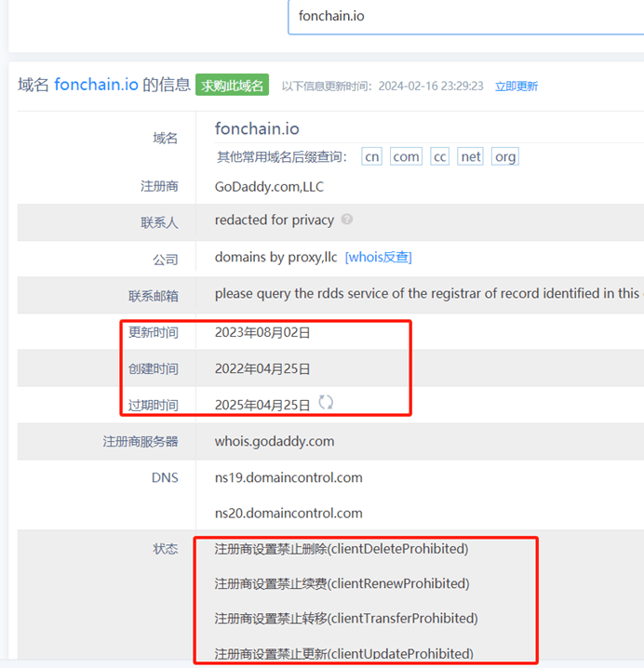Viewport: 644px width, 668px height.
Task: Click DNS entry ns20.domaincontrol.com
Action: (288, 514)
